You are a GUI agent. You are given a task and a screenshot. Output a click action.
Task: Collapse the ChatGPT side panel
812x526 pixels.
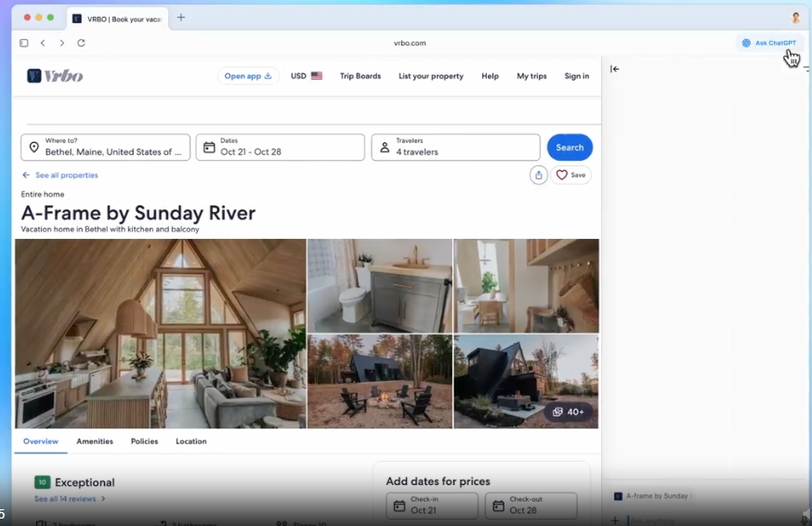click(614, 69)
